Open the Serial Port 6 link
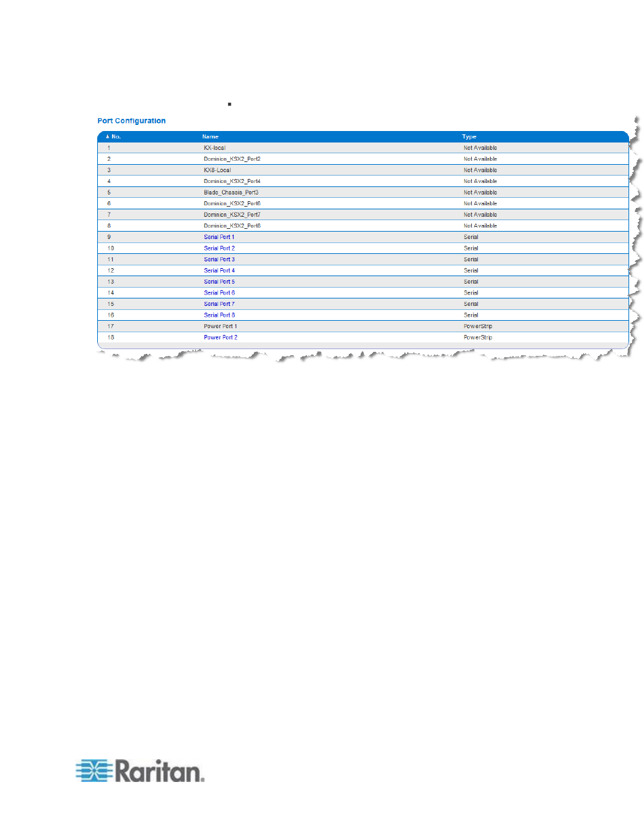This screenshot has width=644, height=834. click(x=219, y=293)
